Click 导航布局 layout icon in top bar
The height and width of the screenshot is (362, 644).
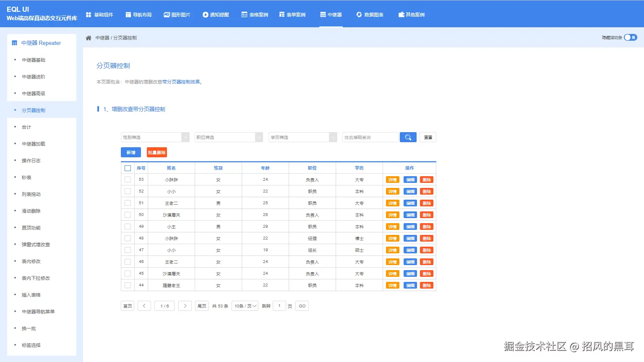(x=128, y=15)
